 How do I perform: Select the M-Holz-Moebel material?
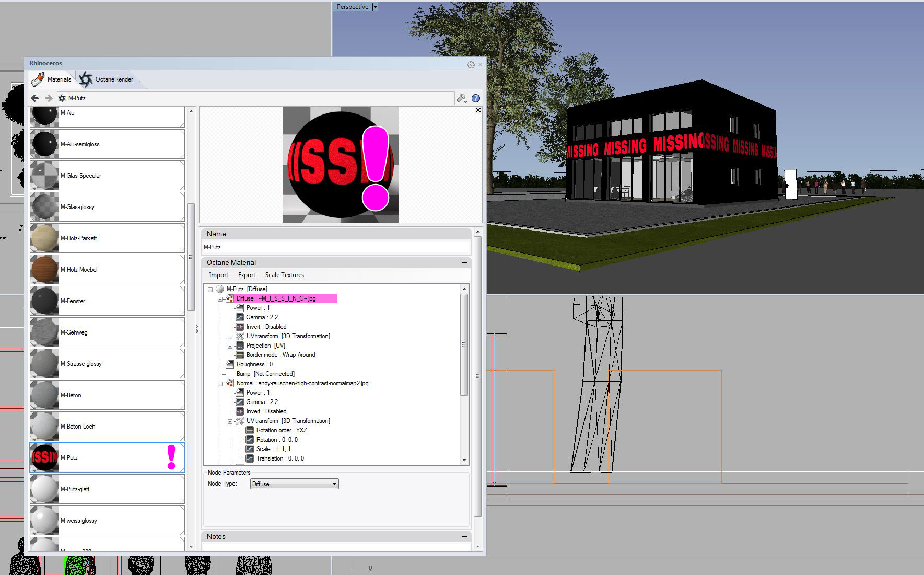[x=107, y=270]
